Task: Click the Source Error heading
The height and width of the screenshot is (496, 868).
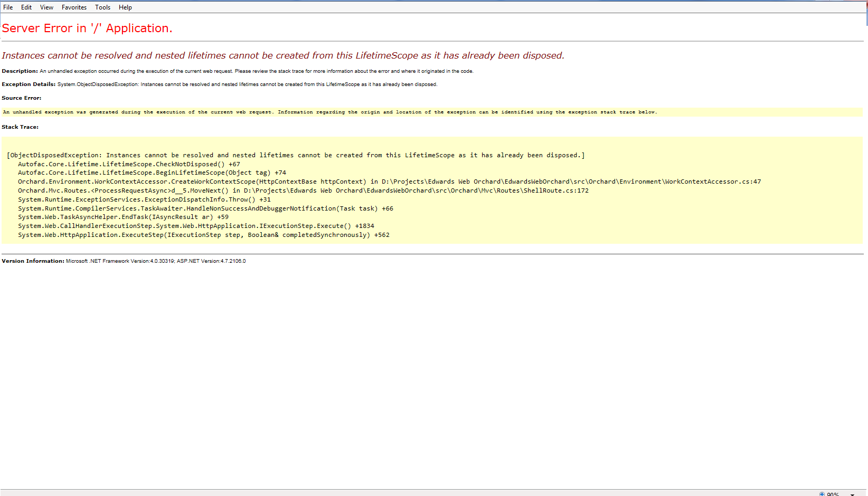Action: [x=22, y=98]
